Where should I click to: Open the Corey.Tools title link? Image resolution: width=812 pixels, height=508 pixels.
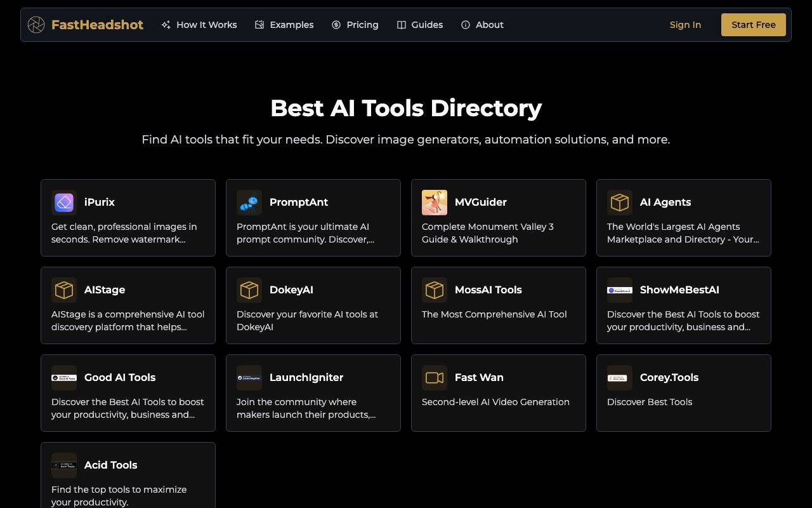(x=669, y=377)
